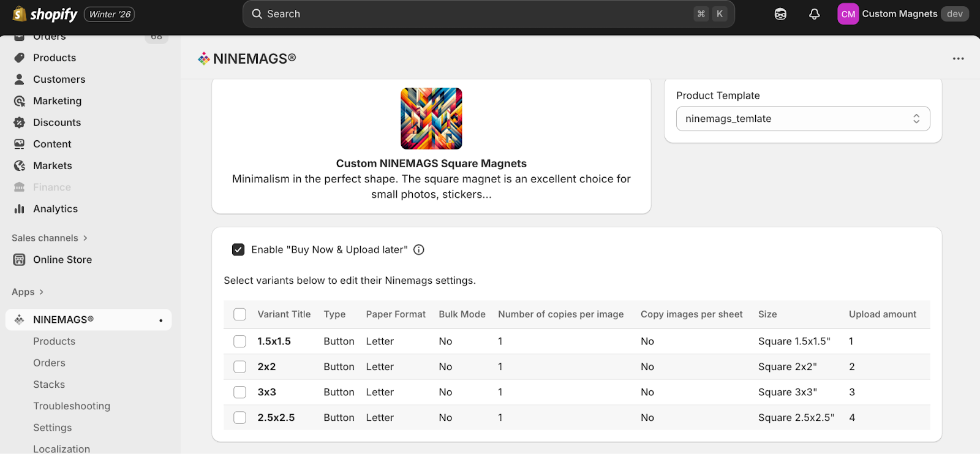Click the info icon beside Upload later
The width and height of the screenshot is (980, 454).
tap(419, 250)
